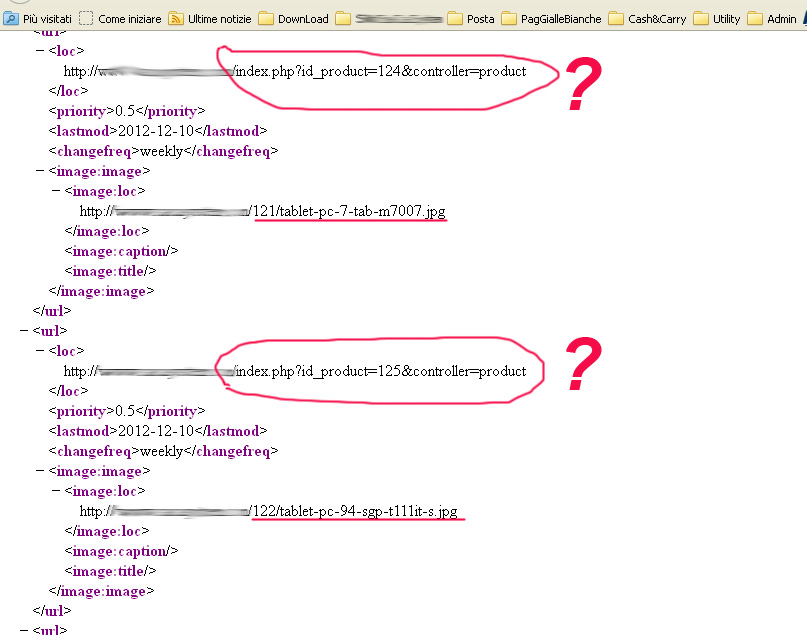Click closing </loc> tag below id_product=124 URL
The height and width of the screenshot is (635, 807).
point(68,91)
